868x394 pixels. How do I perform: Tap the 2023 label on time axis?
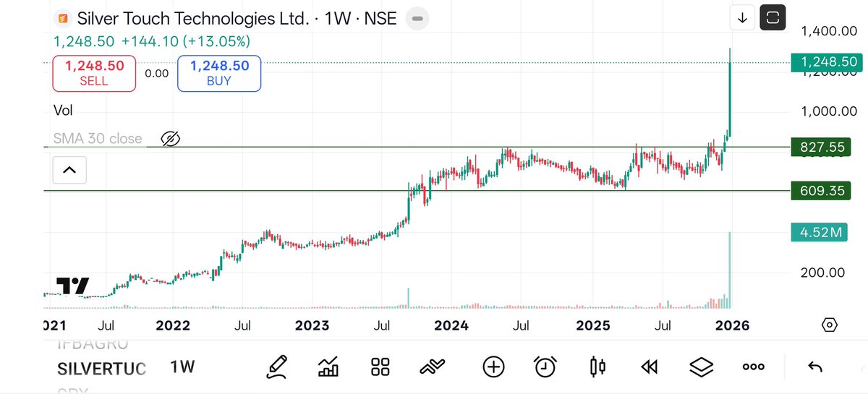[312, 325]
